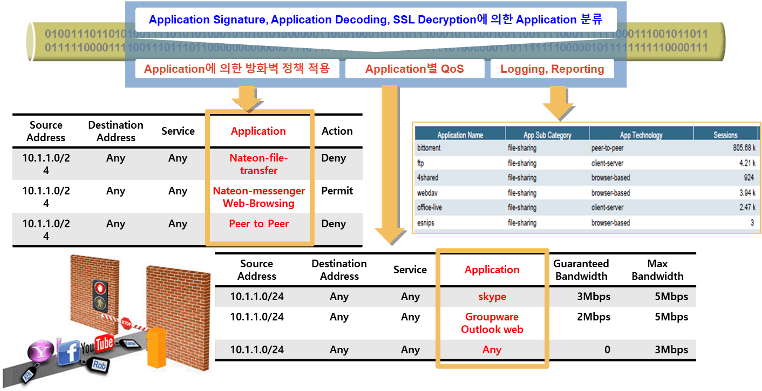
Task: Click the purple Yahoo icon on the road
Action: point(40,352)
